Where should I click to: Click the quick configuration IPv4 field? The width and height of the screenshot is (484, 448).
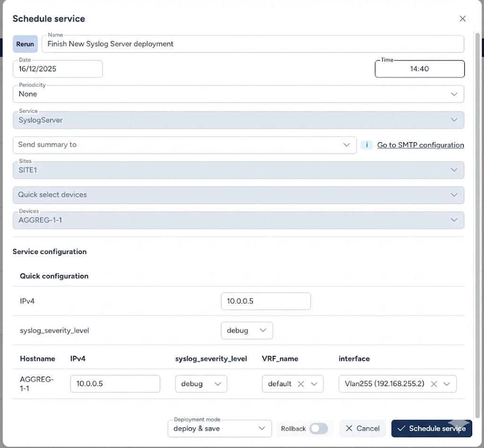pyautogui.click(x=266, y=301)
